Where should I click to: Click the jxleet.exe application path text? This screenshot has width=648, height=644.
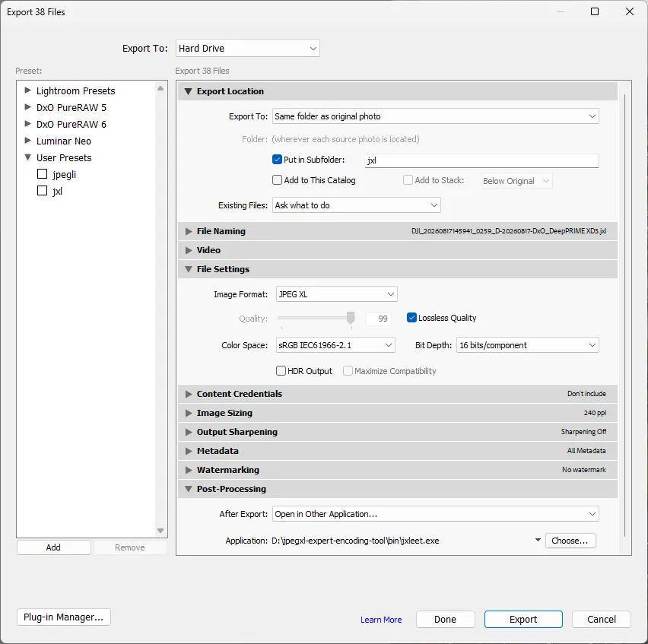[x=355, y=541]
